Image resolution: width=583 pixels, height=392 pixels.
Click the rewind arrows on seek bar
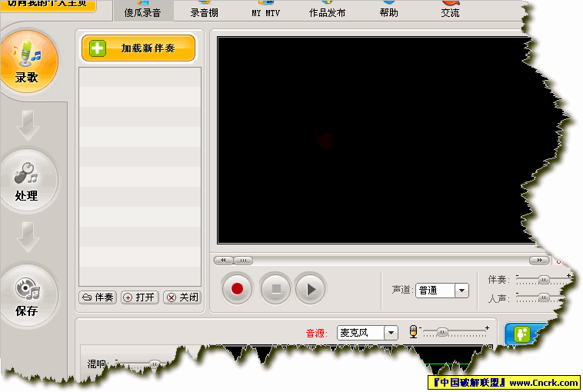223,261
